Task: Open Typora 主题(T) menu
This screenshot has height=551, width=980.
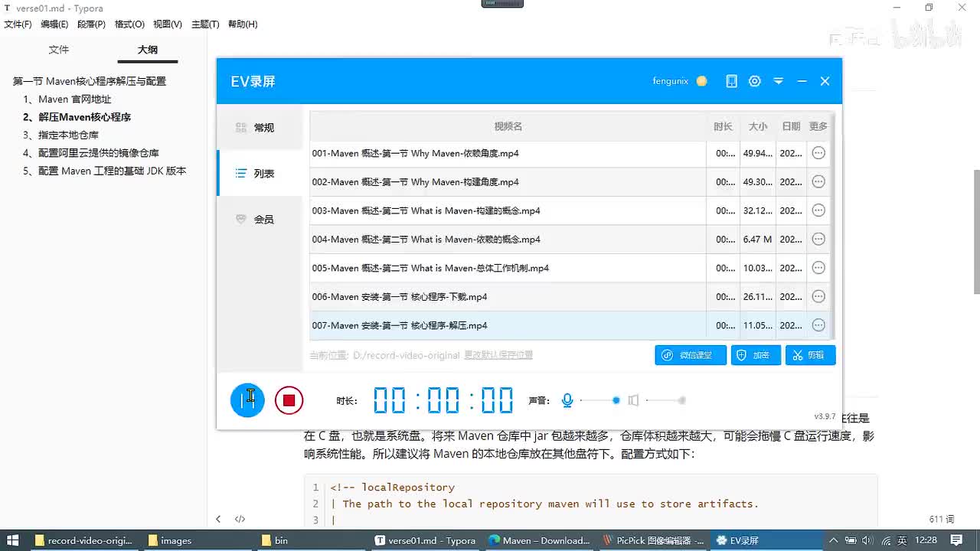Action: (205, 24)
